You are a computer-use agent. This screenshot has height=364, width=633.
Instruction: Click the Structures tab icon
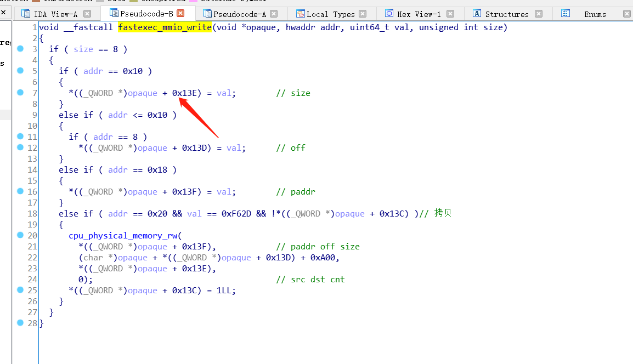pos(477,14)
